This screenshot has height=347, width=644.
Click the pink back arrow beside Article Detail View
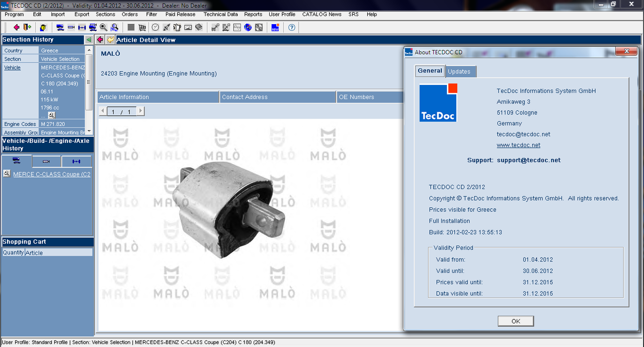(100, 40)
